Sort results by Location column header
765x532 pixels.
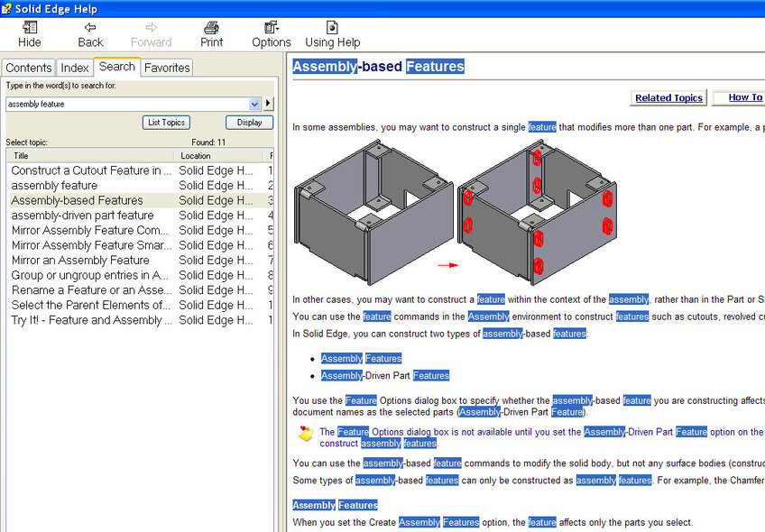tap(219, 156)
